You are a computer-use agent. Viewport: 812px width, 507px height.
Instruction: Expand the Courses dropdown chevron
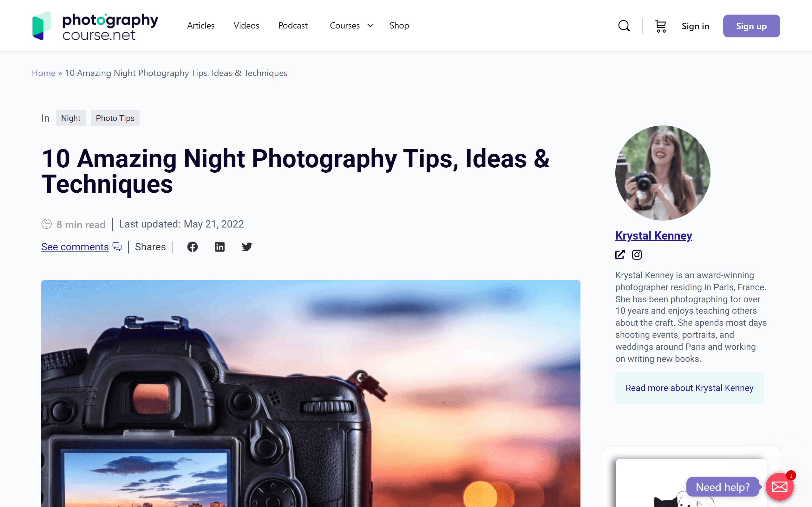(370, 25)
